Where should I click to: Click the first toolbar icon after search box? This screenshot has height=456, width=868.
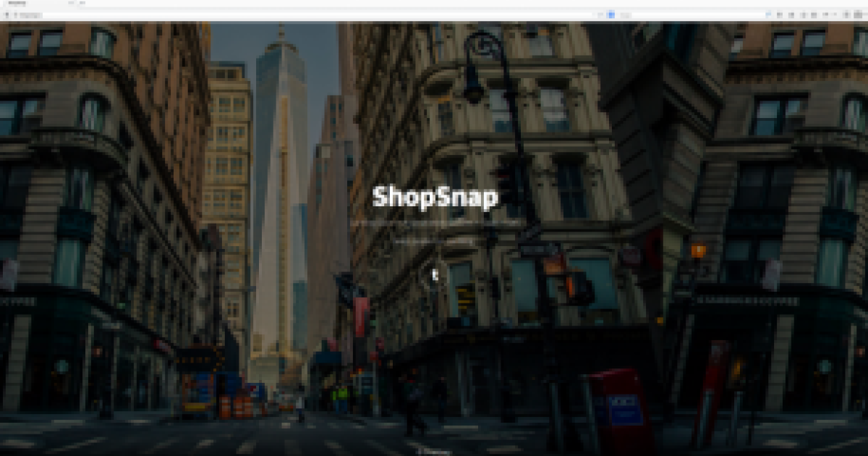tap(780, 14)
